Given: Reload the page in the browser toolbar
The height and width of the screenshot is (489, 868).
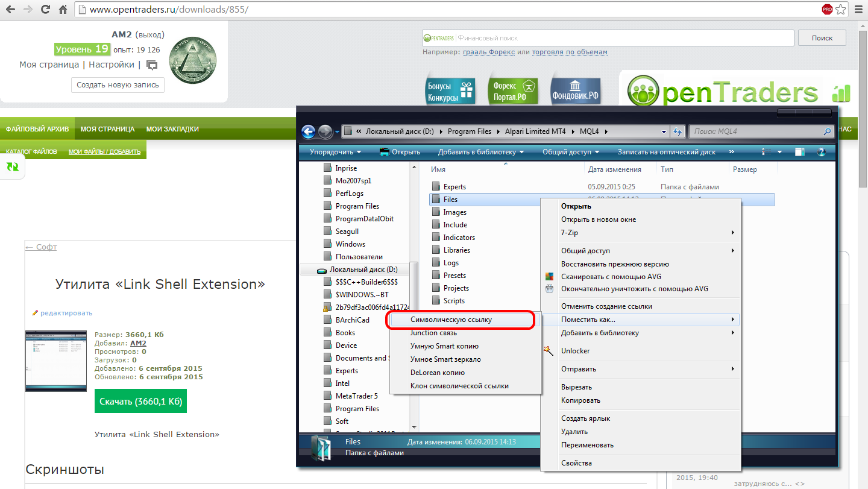Looking at the screenshot, I should pos(45,10).
